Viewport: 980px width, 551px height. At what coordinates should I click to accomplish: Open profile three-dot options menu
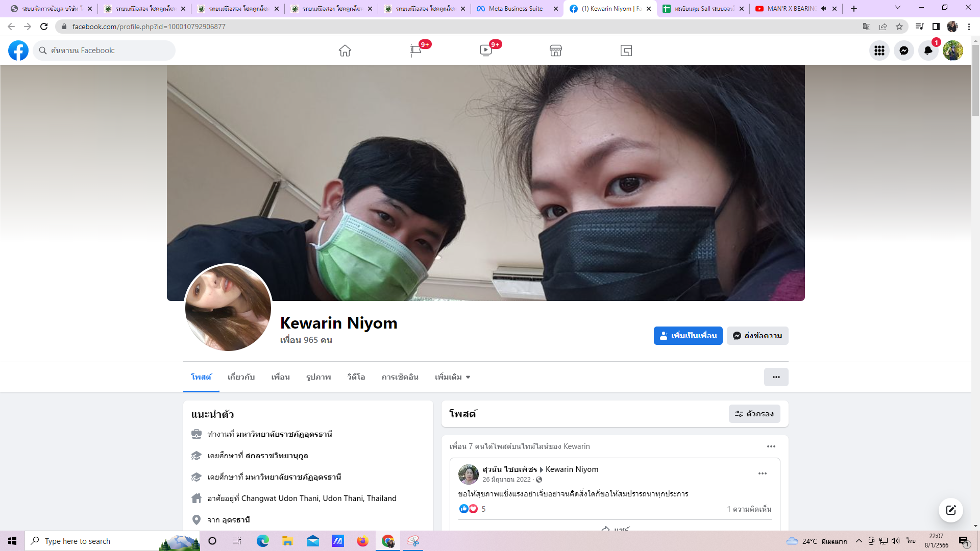776,377
